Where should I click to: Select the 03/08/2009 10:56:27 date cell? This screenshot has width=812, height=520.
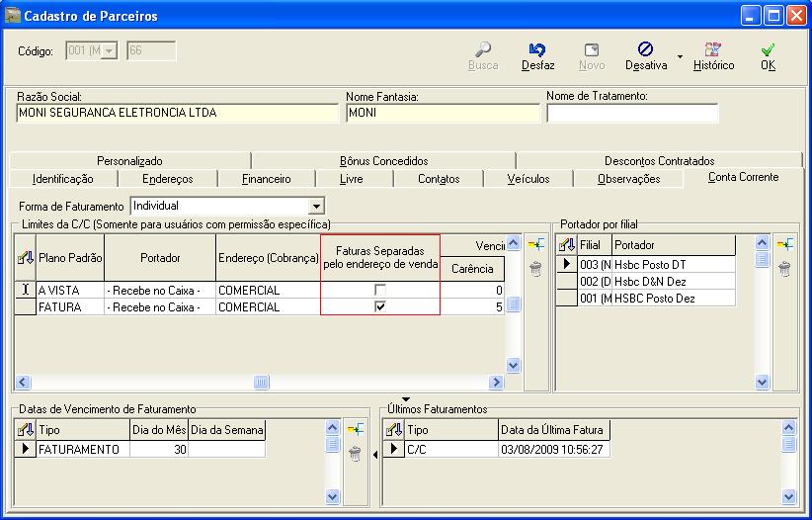pos(553,449)
